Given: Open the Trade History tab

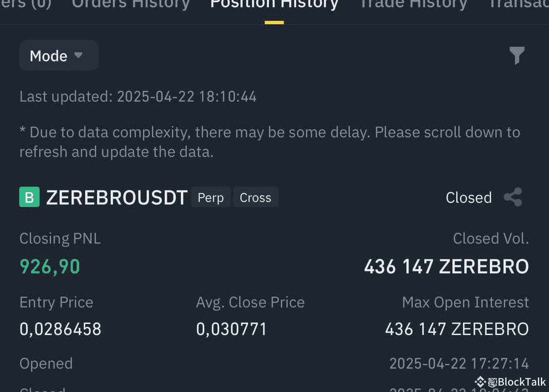Looking at the screenshot, I should coord(413,4).
